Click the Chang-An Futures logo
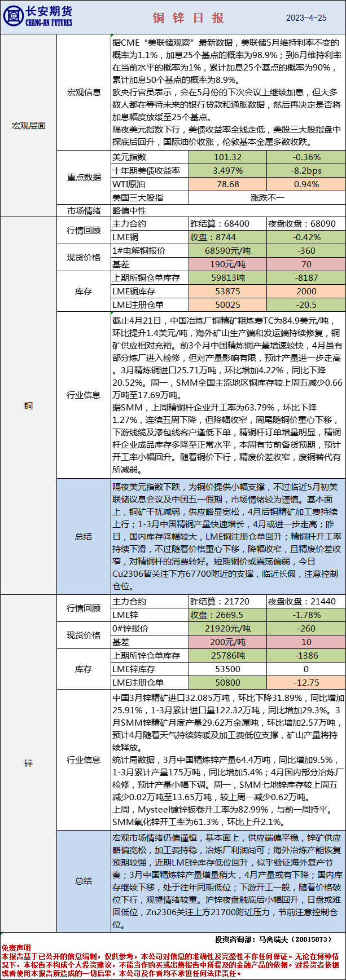 [x=38, y=16]
